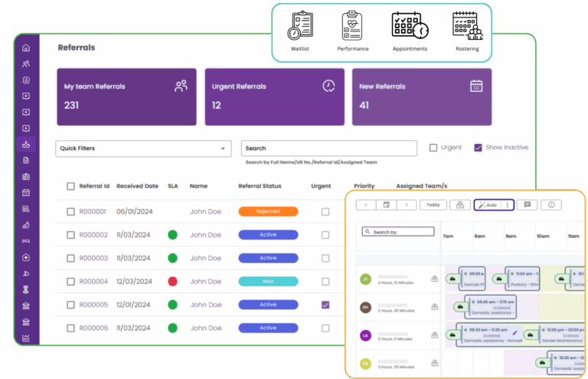Image resolution: width=588 pixels, height=379 pixels.
Task: Open the comments icon in scheduler toolbar
Action: (x=527, y=205)
